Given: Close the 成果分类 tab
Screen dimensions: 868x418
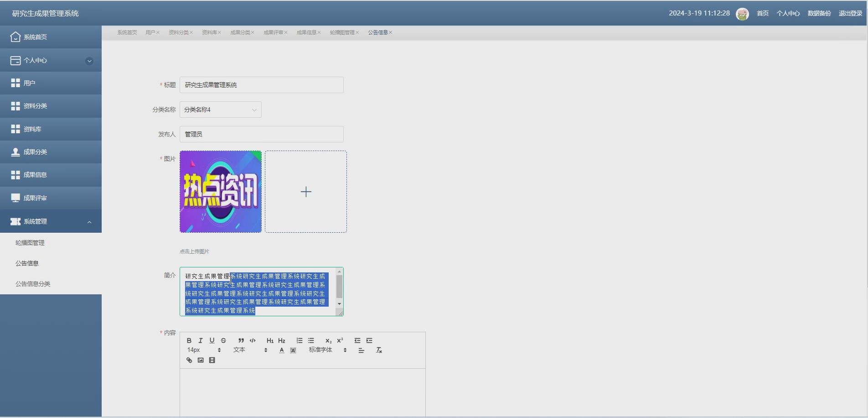Looking at the screenshot, I should click(253, 32).
